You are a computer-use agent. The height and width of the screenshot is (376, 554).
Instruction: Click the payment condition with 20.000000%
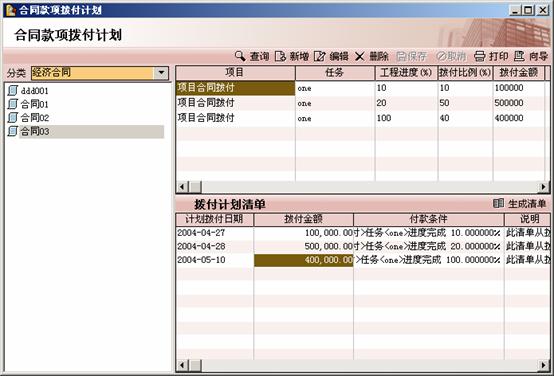pos(429,246)
